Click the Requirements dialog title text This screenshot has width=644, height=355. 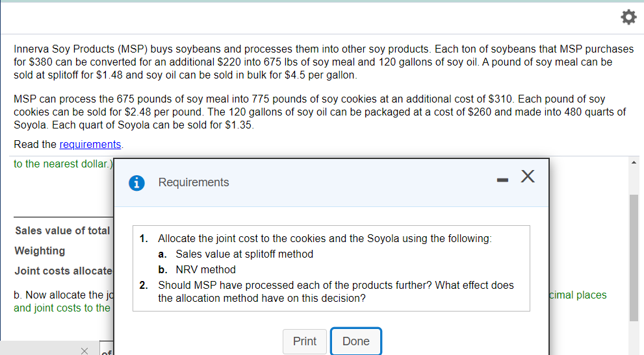(194, 182)
